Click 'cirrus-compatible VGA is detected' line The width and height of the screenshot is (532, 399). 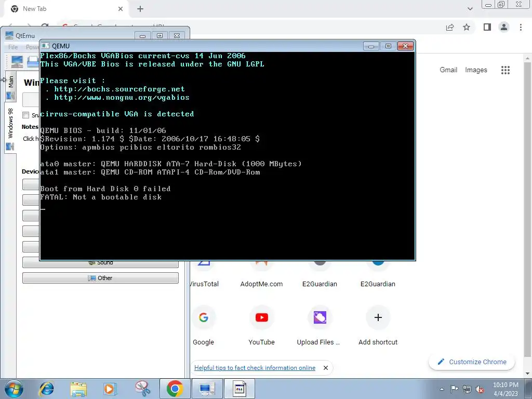[x=117, y=114]
